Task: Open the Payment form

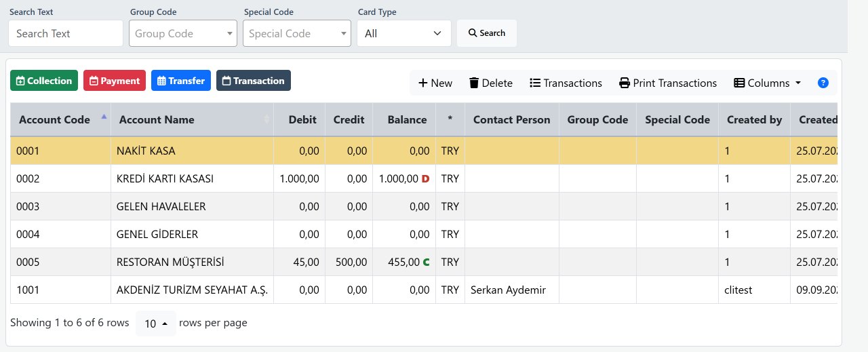Action: click(115, 81)
